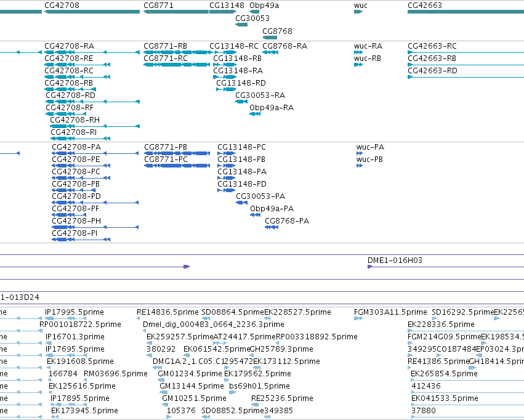Image resolution: width=524 pixels, height=420 pixels.
Task: Click transcript CG42663-RB
Action: click(x=432, y=59)
